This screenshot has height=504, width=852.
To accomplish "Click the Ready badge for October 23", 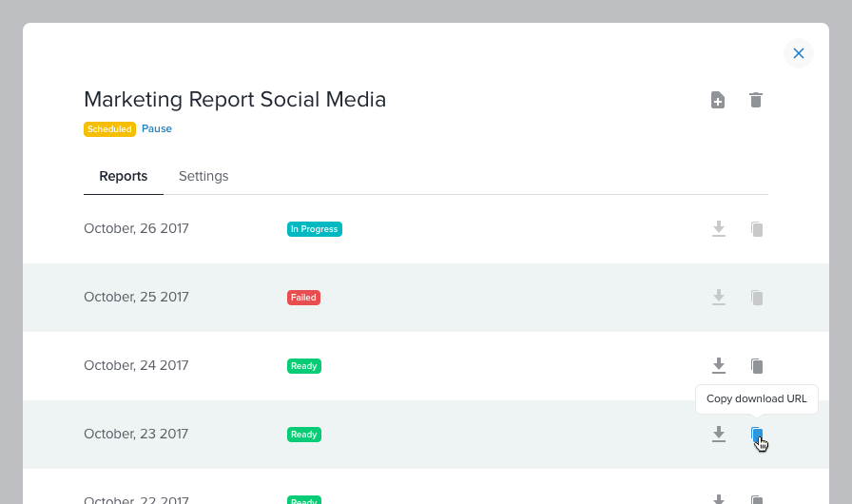I will pyautogui.click(x=304, y=435).
